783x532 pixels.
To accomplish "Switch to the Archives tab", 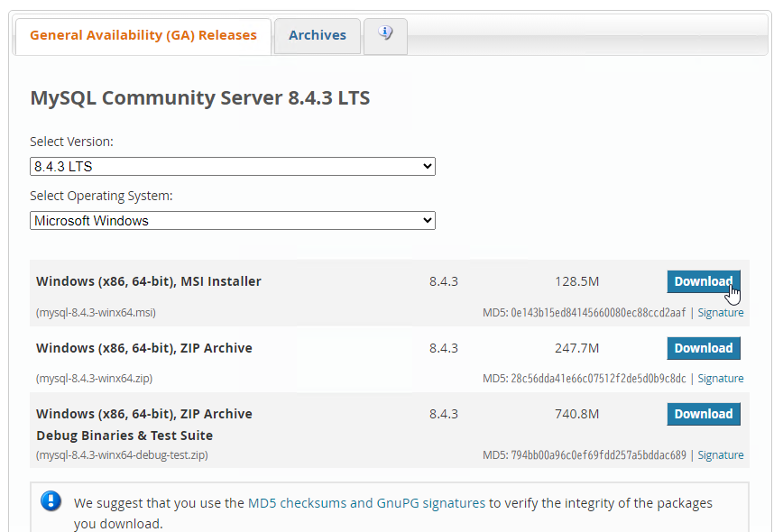I will point(318,36).
